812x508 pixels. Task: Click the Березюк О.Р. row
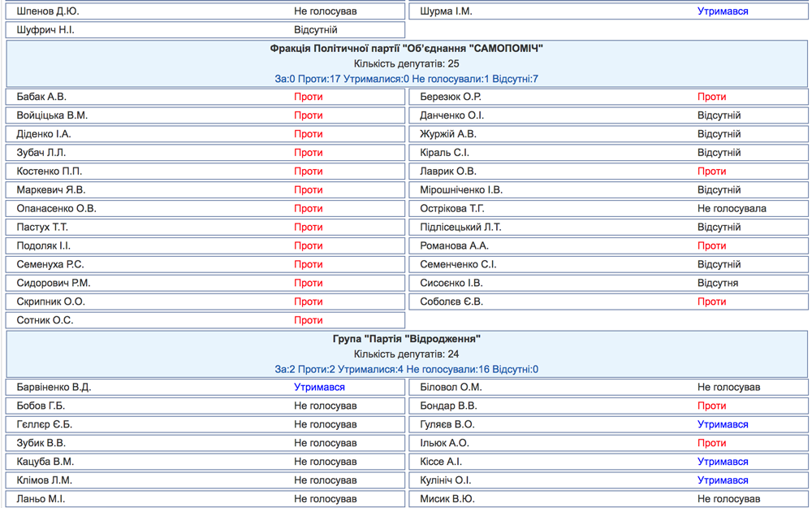click(x=608, y=97)
